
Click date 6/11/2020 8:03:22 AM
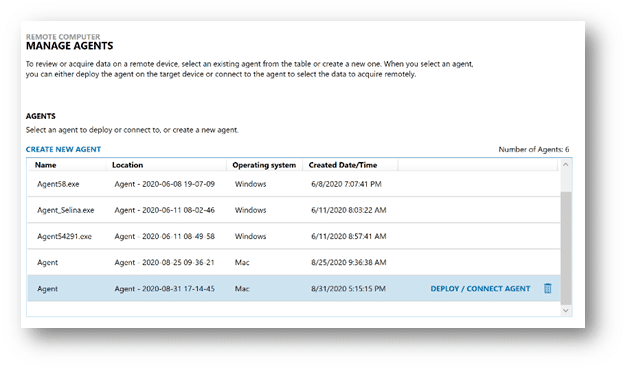click(x=349, y=210)
